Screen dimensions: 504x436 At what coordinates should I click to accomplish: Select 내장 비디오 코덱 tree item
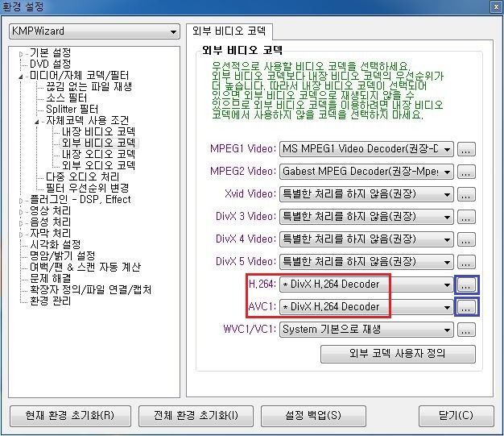(x=98, y=131)
